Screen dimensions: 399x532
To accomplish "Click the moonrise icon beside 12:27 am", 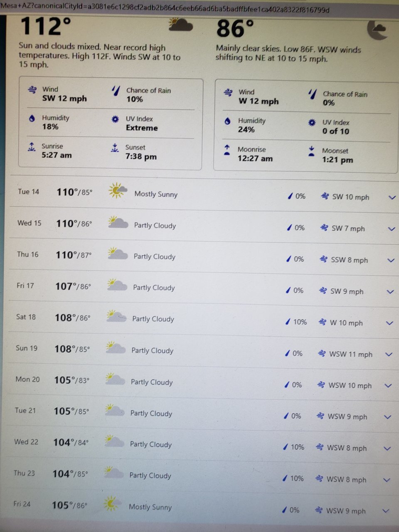I will click(x=227, y=150).
